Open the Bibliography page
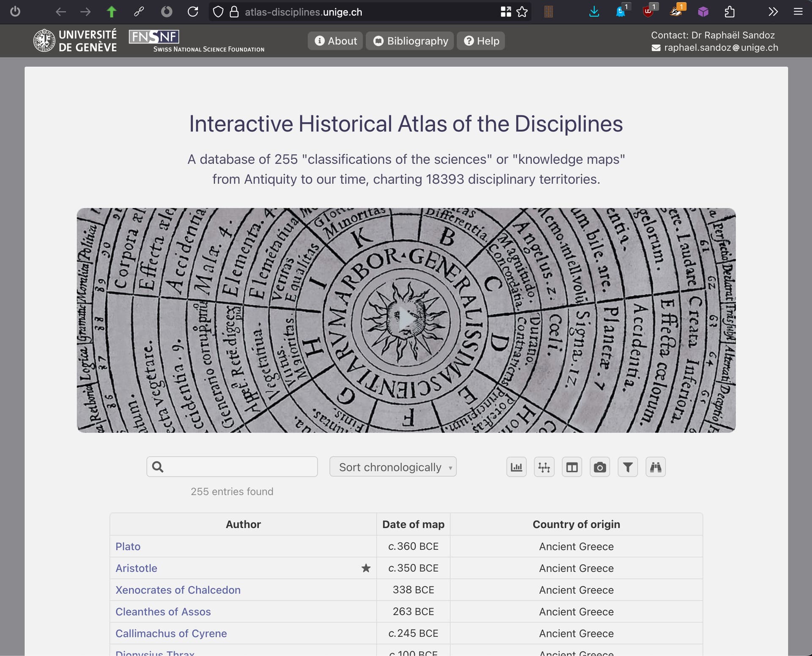 point(410,41)
